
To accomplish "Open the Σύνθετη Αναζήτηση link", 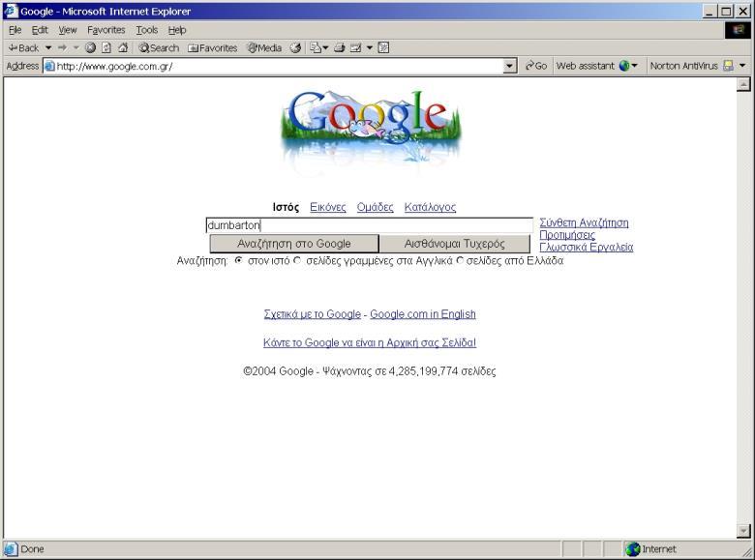I will pyautogui.click(x=584, y=222).
